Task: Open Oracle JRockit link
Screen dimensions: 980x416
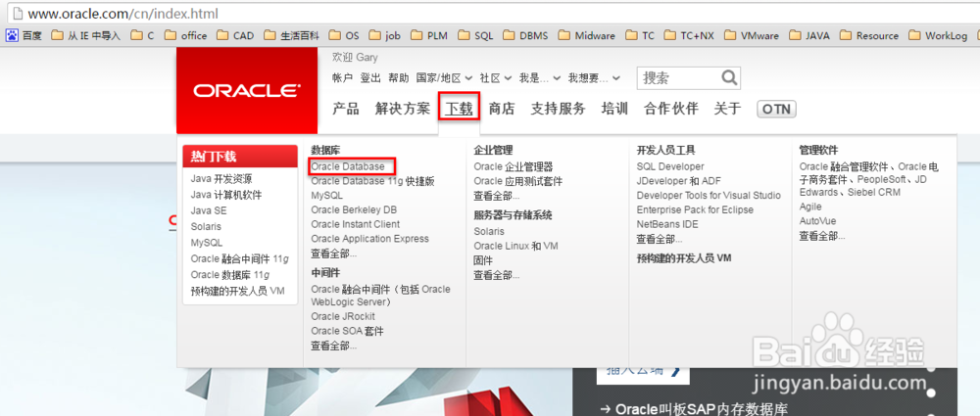Action: (343, 317)
